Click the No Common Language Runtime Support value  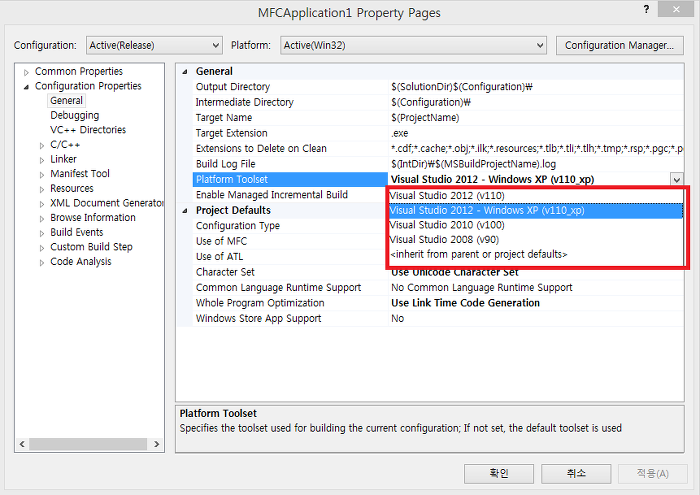[482, 287]
